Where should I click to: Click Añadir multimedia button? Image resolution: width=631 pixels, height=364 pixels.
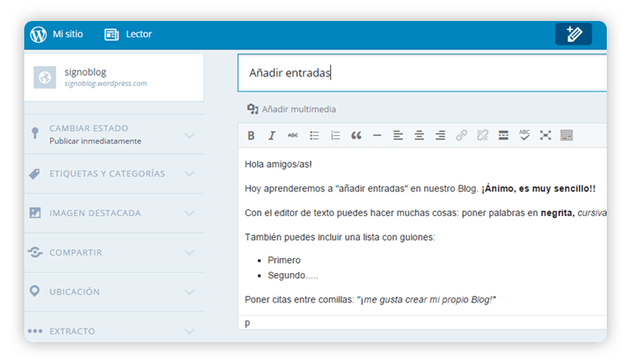click(291, 109)
